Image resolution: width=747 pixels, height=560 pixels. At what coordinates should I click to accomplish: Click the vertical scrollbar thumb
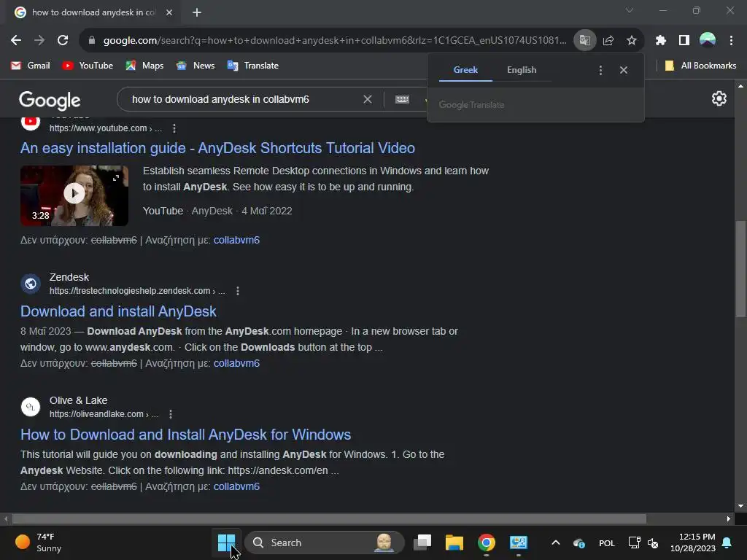[x=740, y=268]
